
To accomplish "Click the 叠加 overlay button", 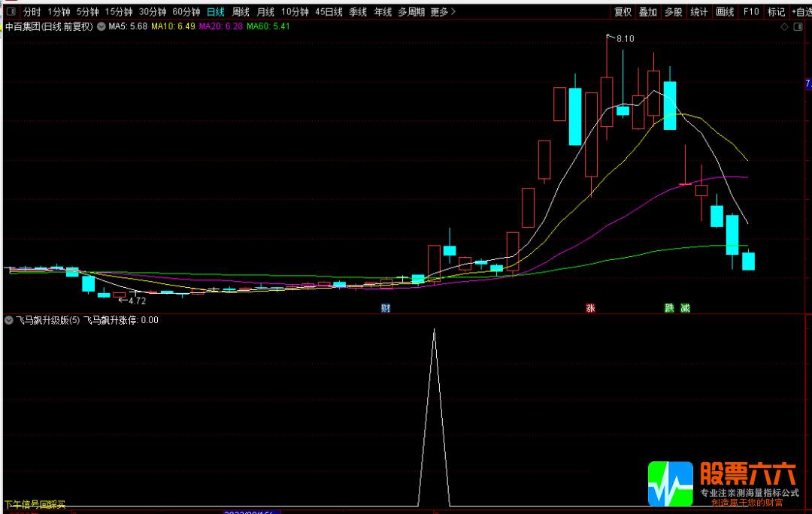I will tap(648, 11).
